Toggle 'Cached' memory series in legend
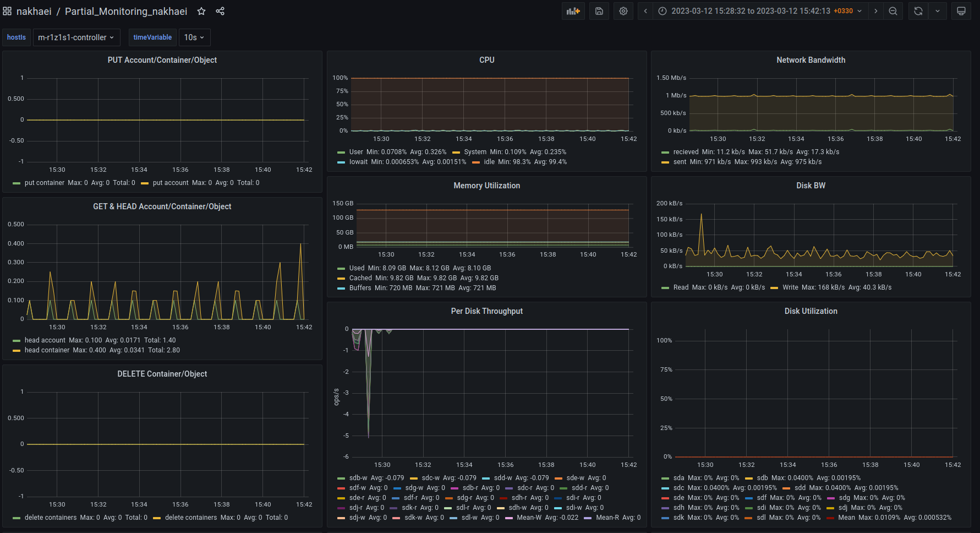This screenshot has width=980, height=533. point(360,278)
